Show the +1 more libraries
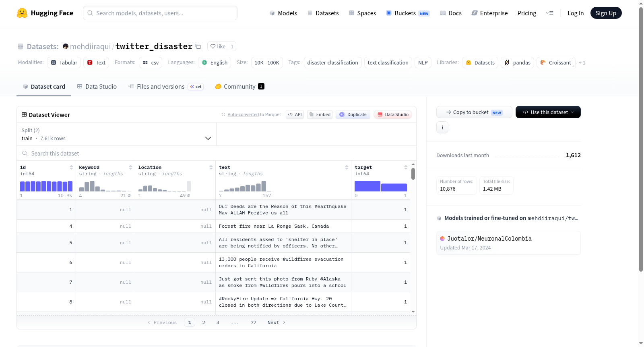 (582, 62)
